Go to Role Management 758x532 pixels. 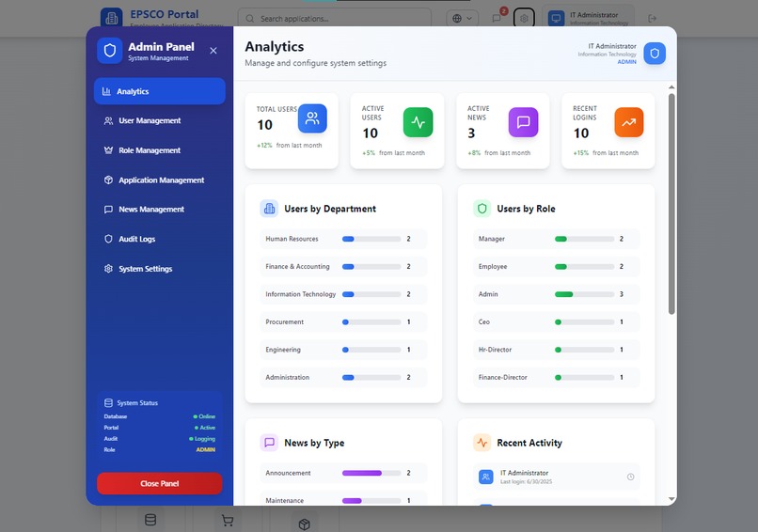pos(160,150)
